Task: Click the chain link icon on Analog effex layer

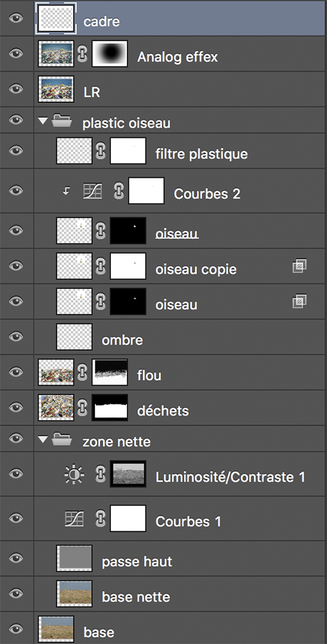Action: 83,54
